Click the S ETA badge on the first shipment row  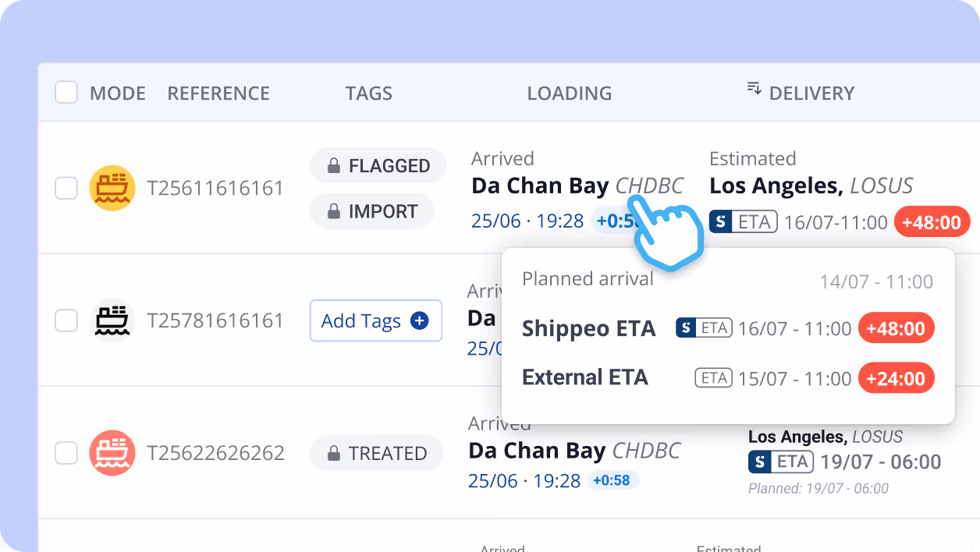click(743, 221)
